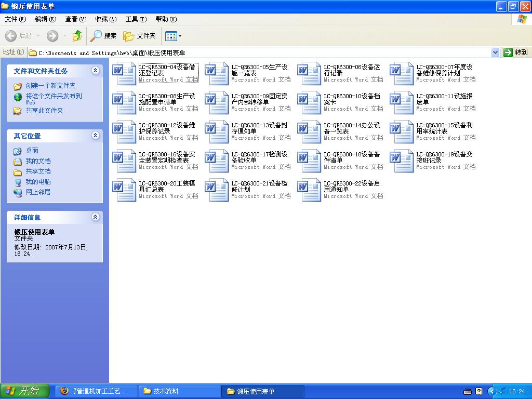Click the Up one level folder icon
This screenshot has width=532, height=399.
point(77,36)
